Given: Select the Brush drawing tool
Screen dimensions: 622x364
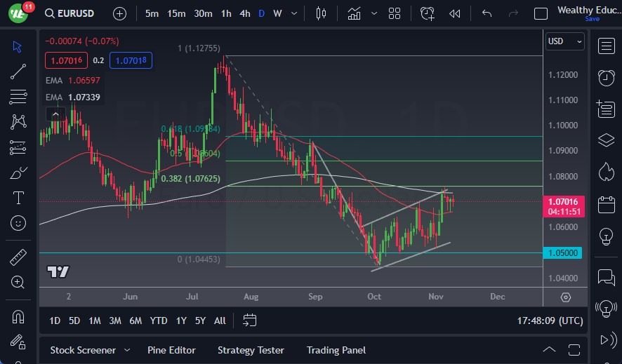Looking at the screenshot, I should [18, 173].
